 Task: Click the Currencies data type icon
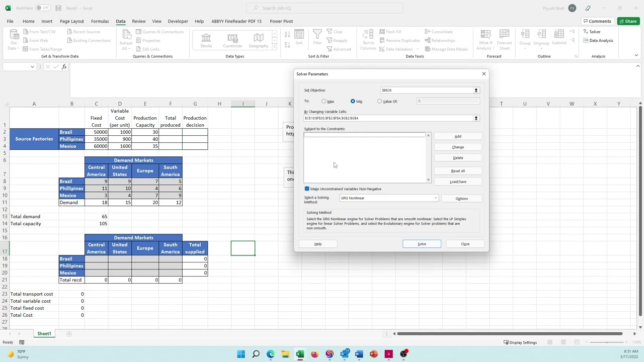point(232,41)
